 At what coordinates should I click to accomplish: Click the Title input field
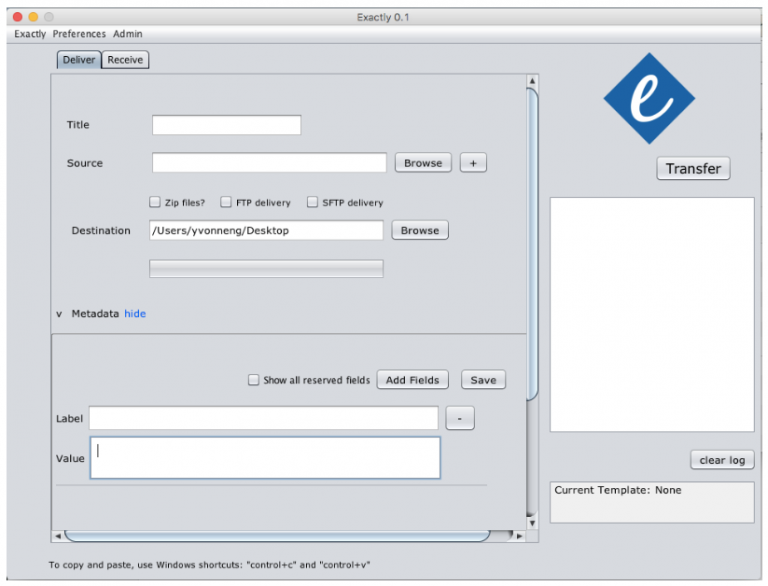pos(226,125)
